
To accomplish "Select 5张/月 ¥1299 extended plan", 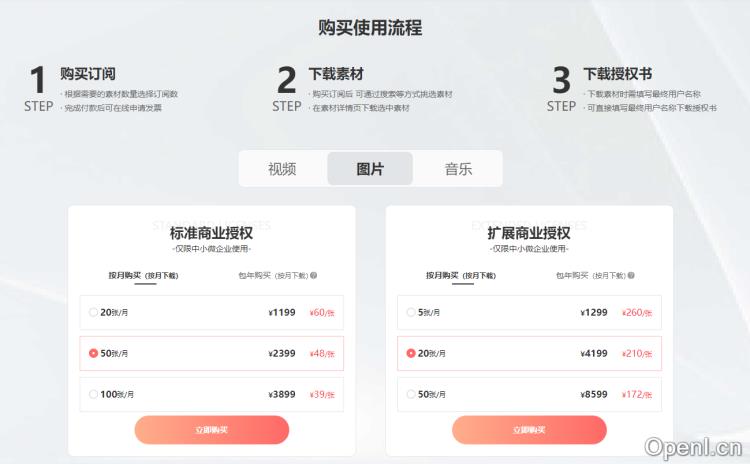I will [529, 312].
